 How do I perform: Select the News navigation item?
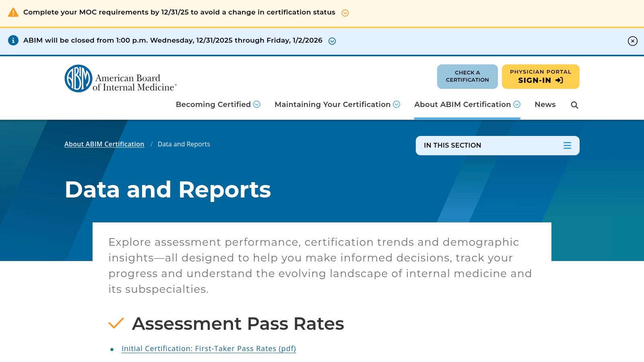tap(545, 105)
